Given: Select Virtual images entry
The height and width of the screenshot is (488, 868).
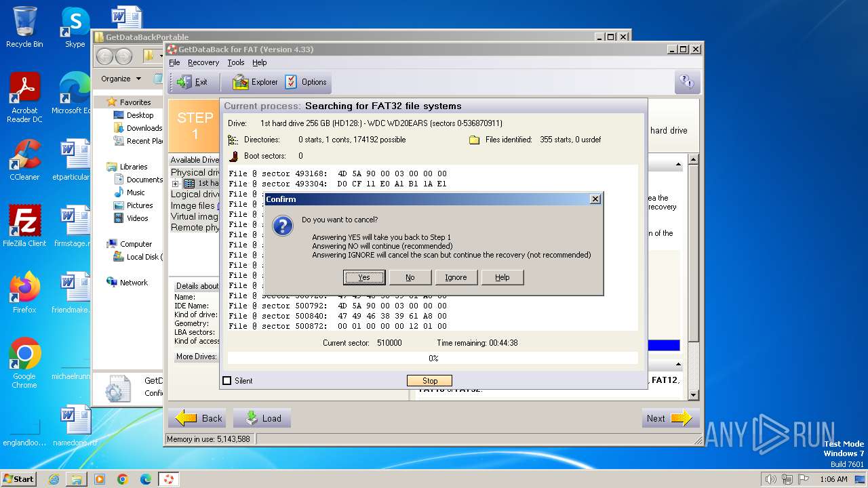Looking at the screenshot, I should [x=195, y=216].
